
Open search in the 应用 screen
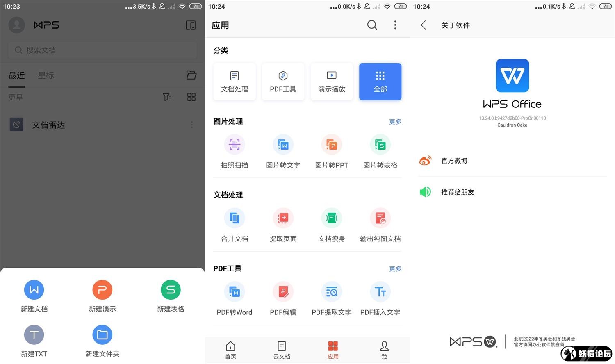372,25
